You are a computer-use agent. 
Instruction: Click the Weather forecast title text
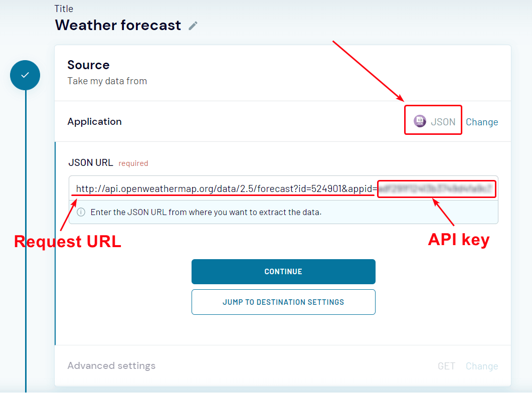tap(118, 25)
